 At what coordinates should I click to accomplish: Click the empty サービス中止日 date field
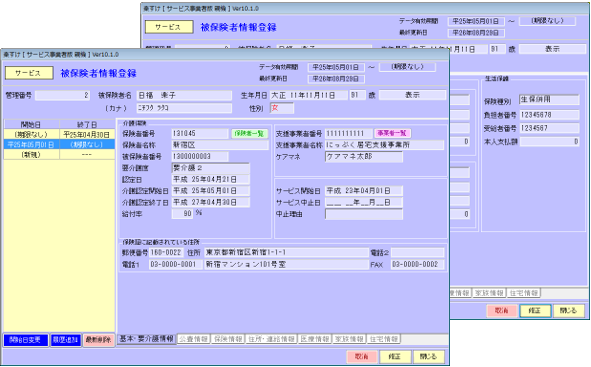tap(364, 202)
